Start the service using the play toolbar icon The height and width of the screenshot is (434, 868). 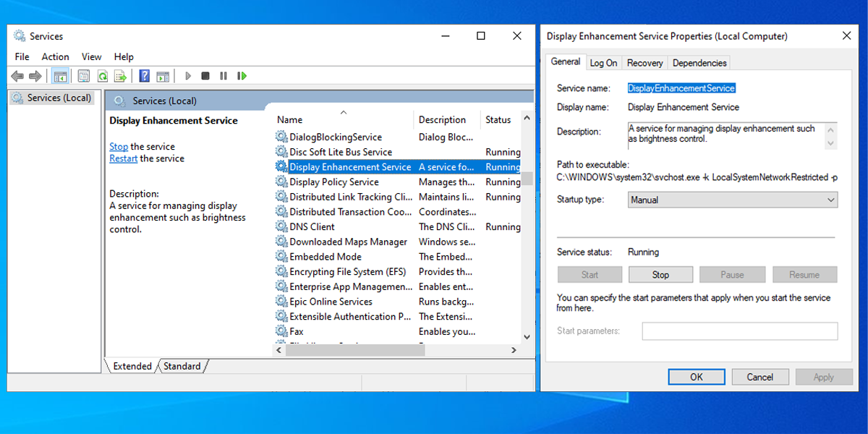[187, 76]
